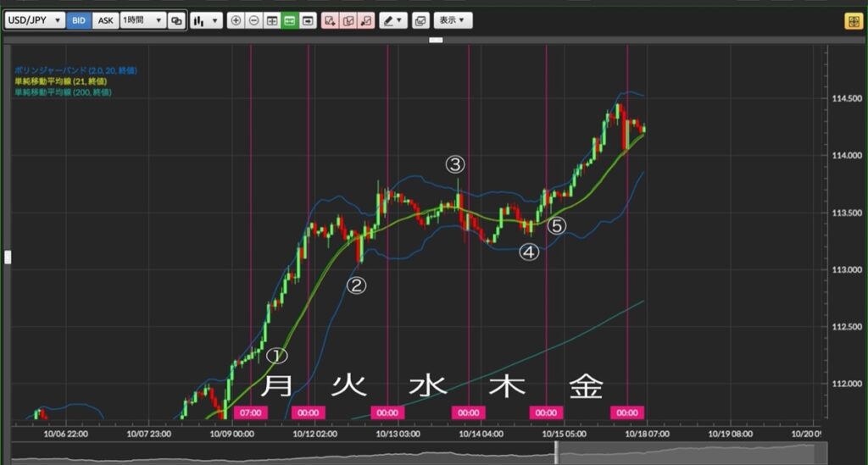Open the 表示 display menu
The width and height of the screenshot is (868, 465).
coord(453,20)
